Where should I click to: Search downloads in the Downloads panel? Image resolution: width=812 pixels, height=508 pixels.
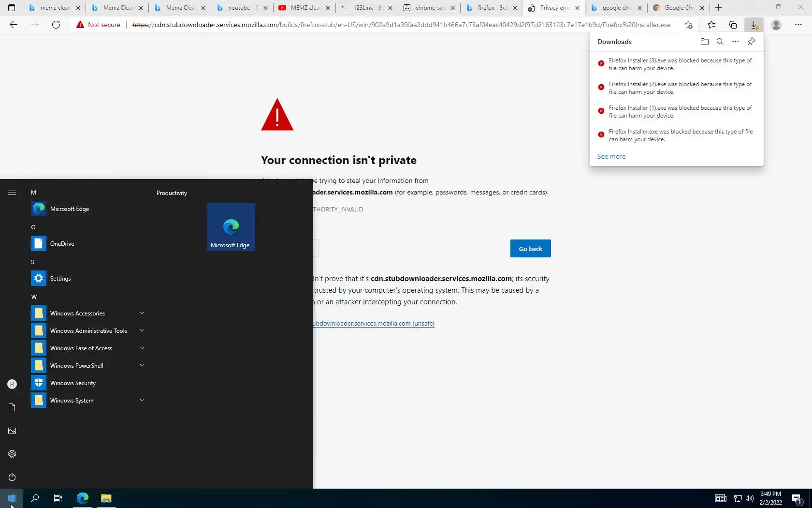coord(720,42)
